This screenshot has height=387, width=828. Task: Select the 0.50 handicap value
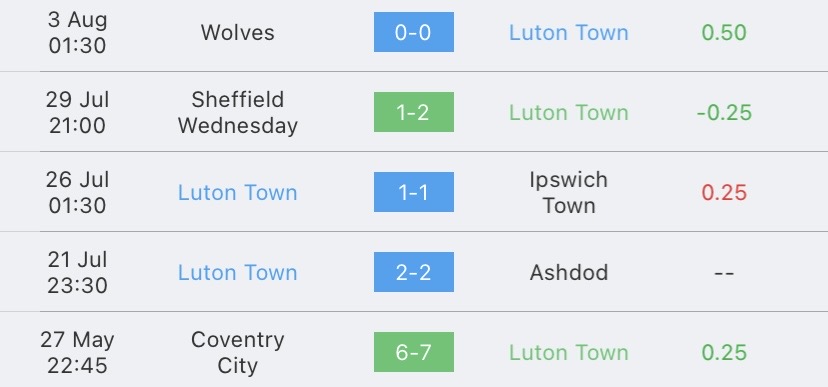[x=724, y=33]
